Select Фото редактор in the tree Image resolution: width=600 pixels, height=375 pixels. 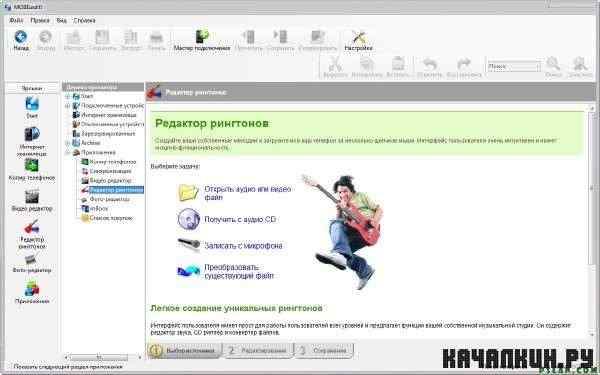pos(109,199)
